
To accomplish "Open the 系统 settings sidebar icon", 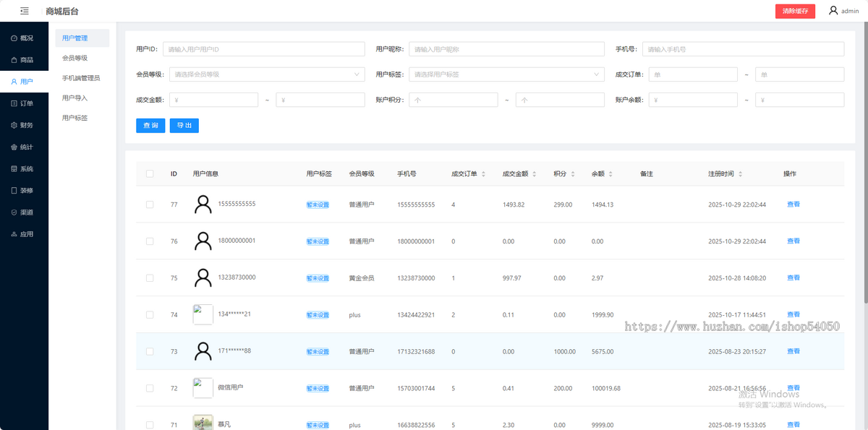I will click(x=22, y=168).
